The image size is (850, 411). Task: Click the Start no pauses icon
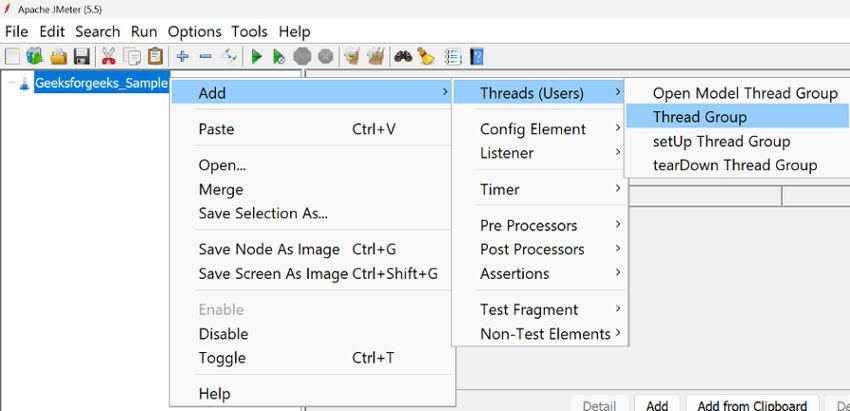pyautogui.click(x=279, y=57)
